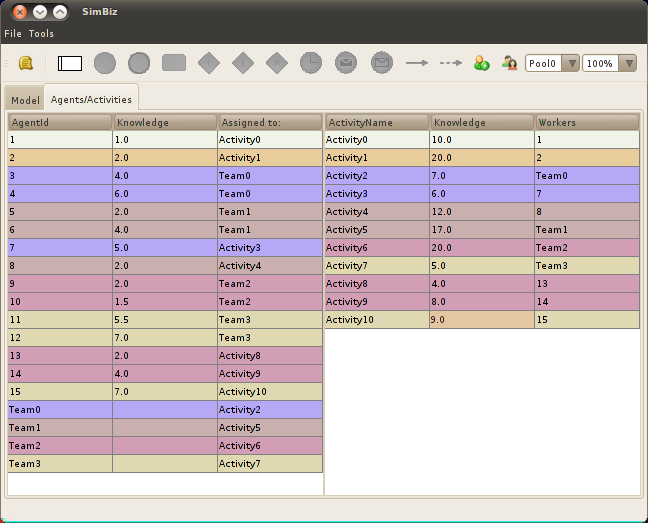The height and width of the screenshot is (523, 648).
Task: Select the timer event clock tool
Action: pyautogui.click(x=311, y=63)
